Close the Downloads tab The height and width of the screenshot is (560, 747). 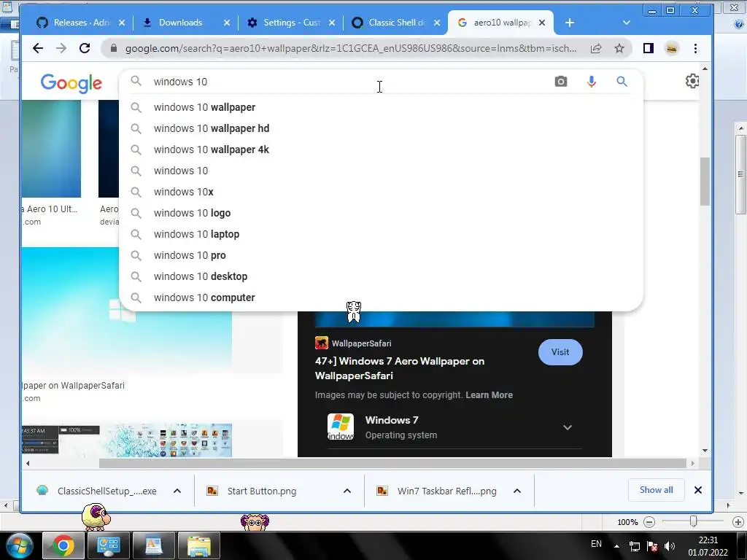[x=227, y=23]
